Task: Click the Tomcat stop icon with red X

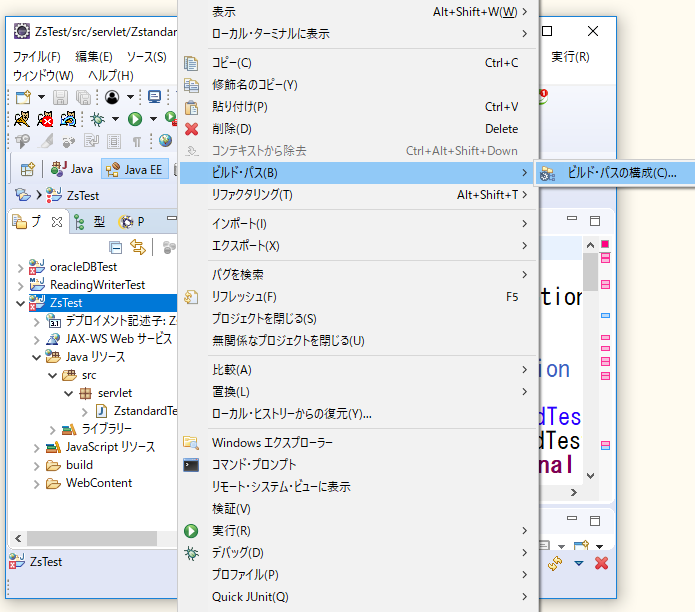Action: [45, 119]
